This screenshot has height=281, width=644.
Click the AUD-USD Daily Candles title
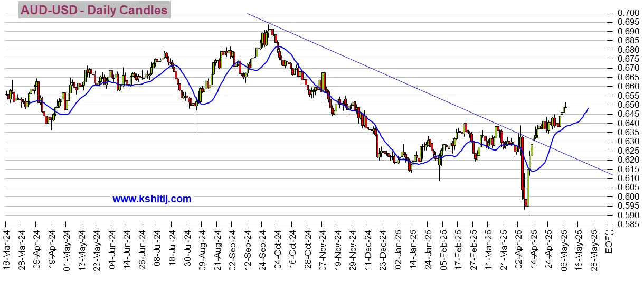[94, 10]
